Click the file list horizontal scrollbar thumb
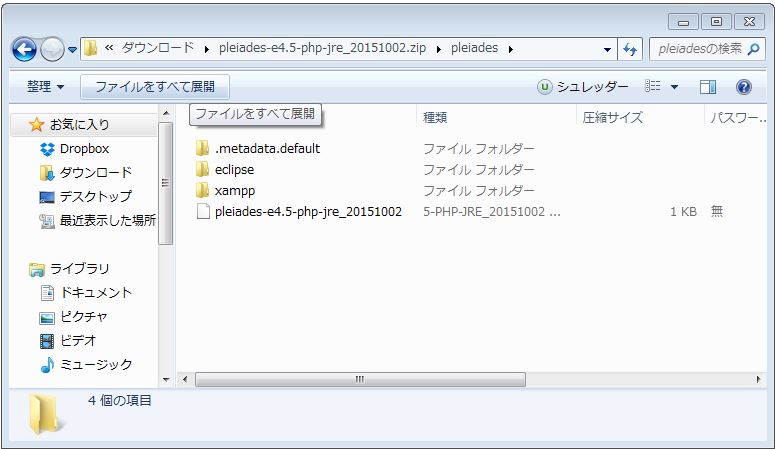 click(360, 379)
